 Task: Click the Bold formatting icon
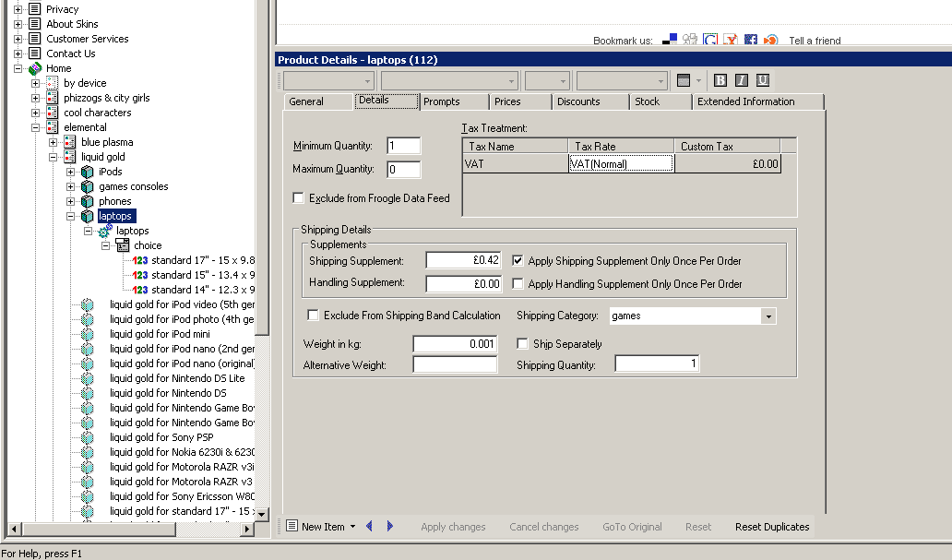[x=720, y=80]
